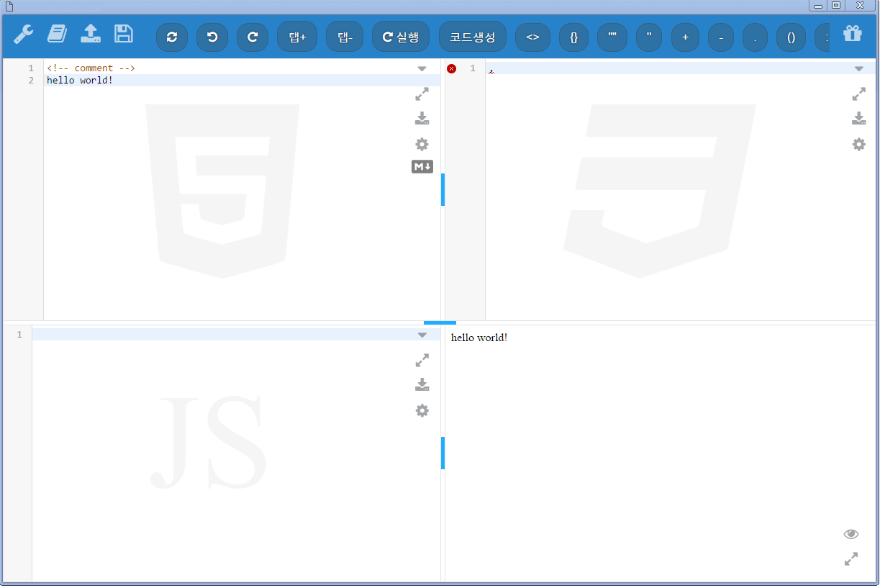Click the red error marker on CSS line 1

452,68
